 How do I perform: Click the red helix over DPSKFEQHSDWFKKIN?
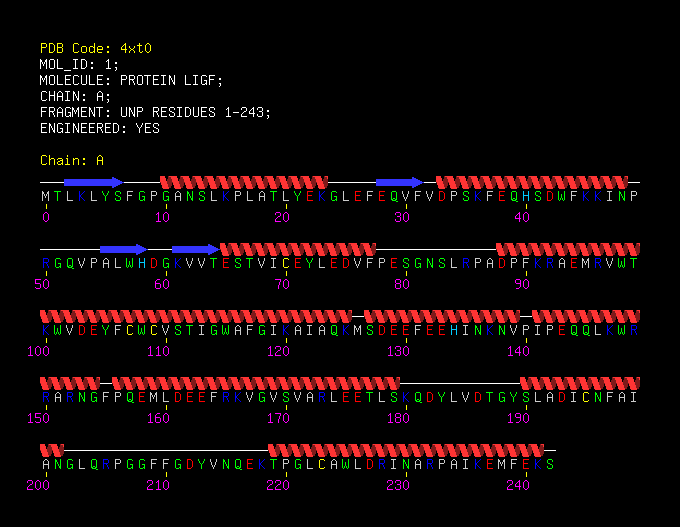point(532,182)
